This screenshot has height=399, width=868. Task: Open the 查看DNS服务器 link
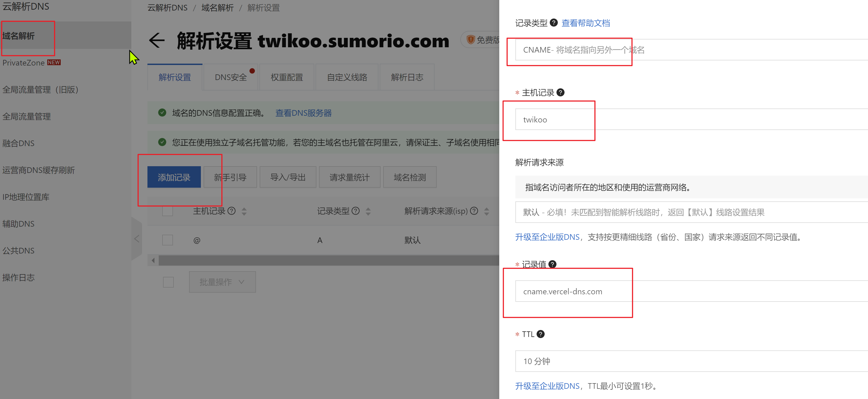click(x=303, y=113)
